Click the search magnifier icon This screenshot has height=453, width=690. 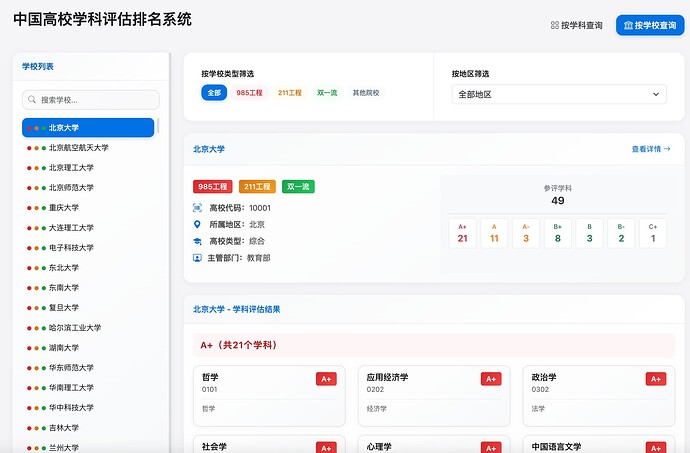click(x=32, y=100)
